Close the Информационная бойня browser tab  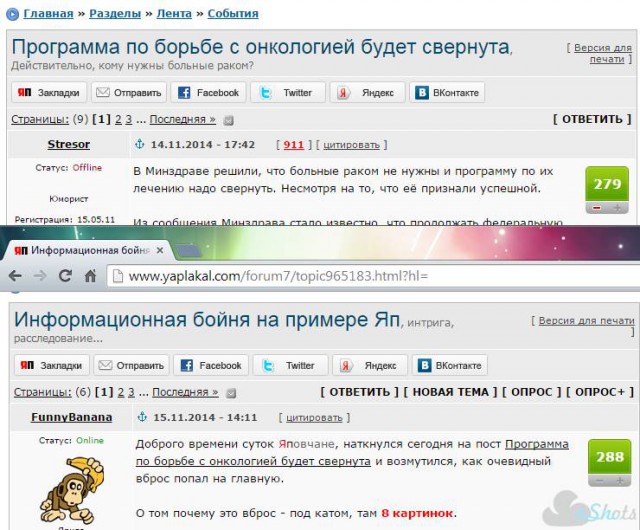(x=160, y=250)
